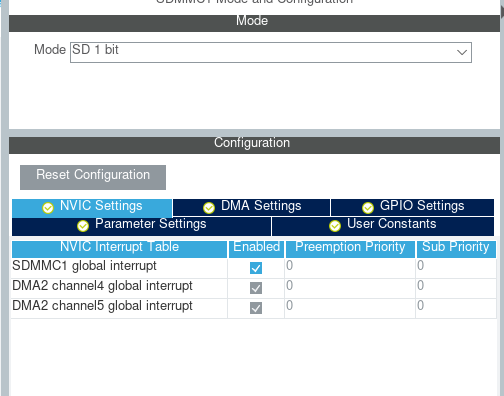Click the NVIC Settings status check icon
This screenshot has width=504, height=396.
[x=48, y=208]
